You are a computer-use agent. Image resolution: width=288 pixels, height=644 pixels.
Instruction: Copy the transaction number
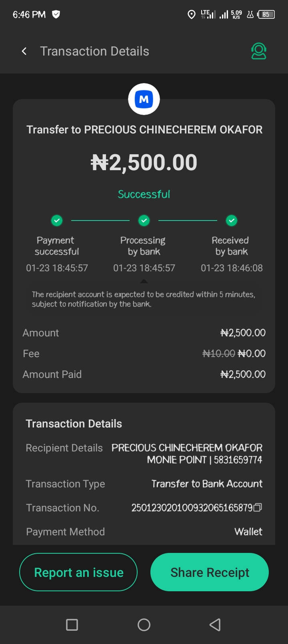pyautogui.click(x=258, y=507)
